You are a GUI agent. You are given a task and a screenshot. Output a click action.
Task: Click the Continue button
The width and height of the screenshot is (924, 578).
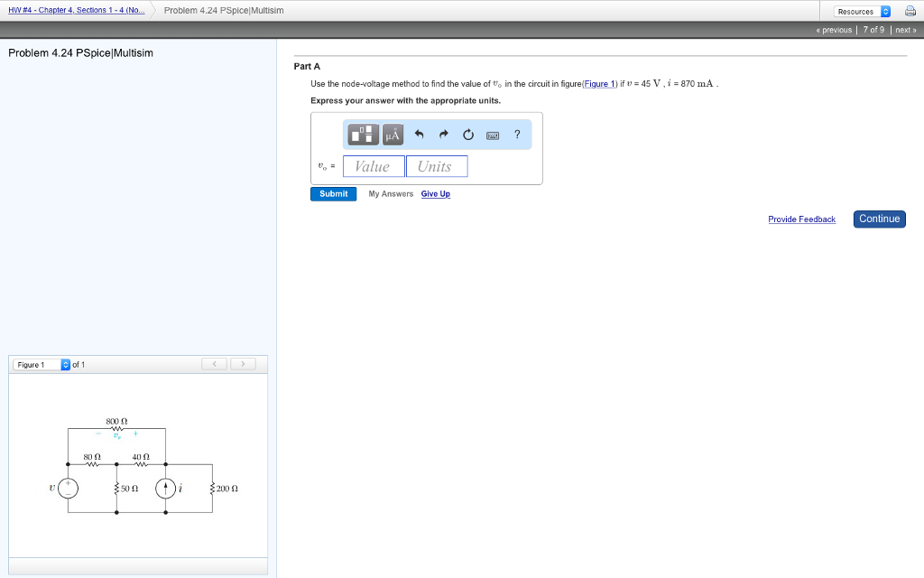point(878,219)
